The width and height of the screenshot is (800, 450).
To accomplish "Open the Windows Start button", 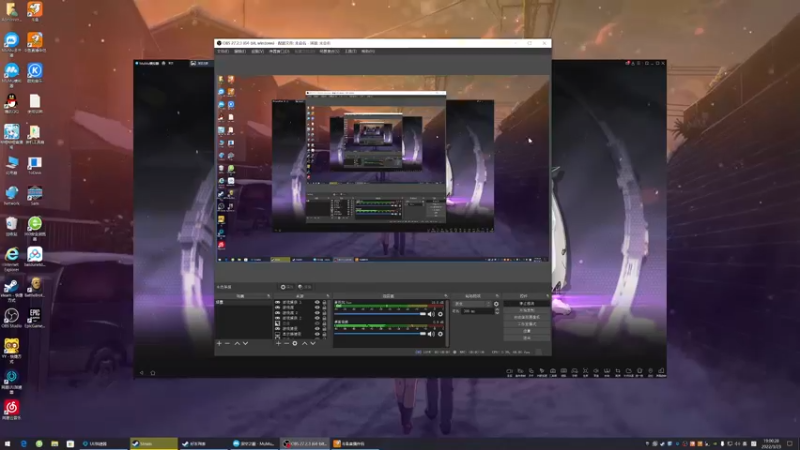I will point(7,444).
